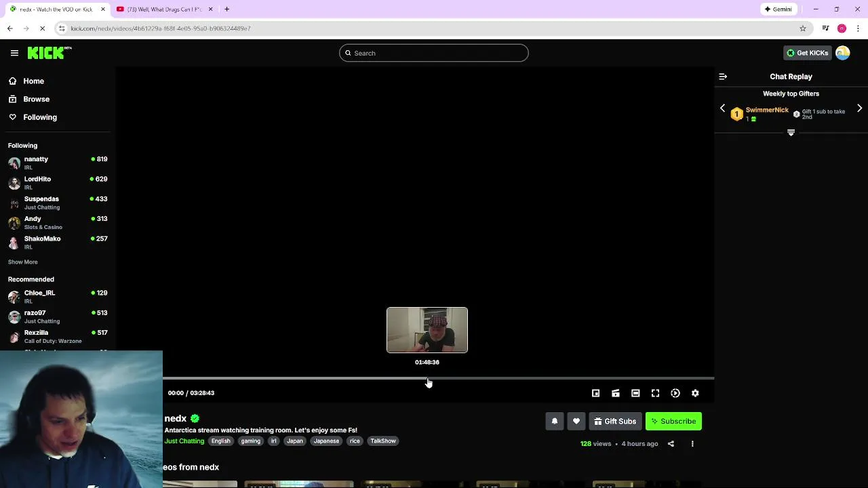The image size is (868, 488).
Task: Click the gaming tag
Action: [250, 441]
